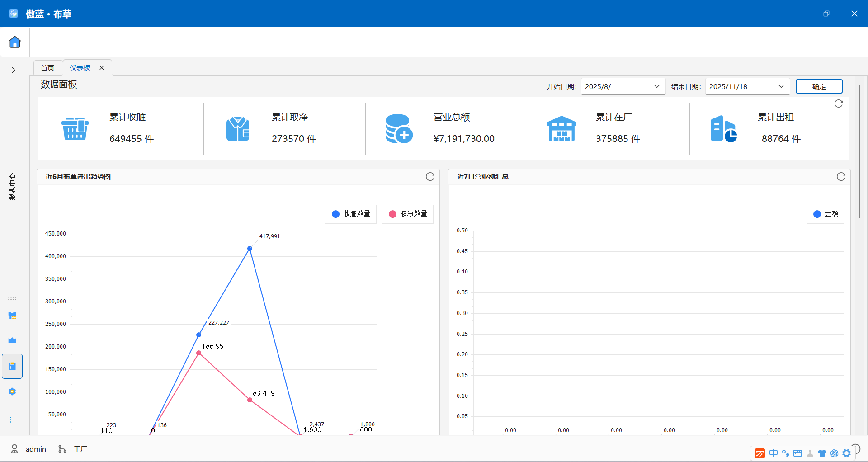The width and height of the screenshot is (868, 462).
Task: Toggle 收脏数量 series in the legend
Action: [x=350, y=214]
